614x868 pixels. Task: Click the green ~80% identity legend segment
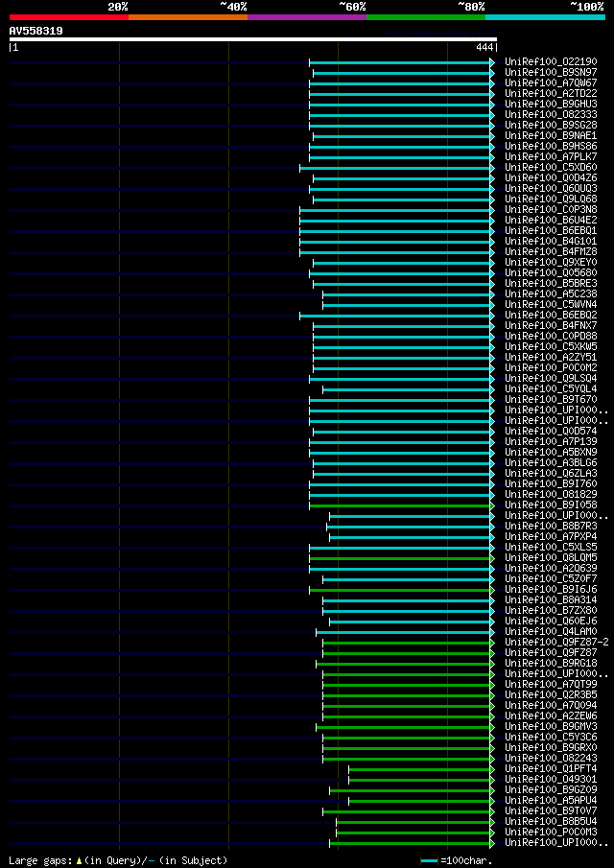426,17
